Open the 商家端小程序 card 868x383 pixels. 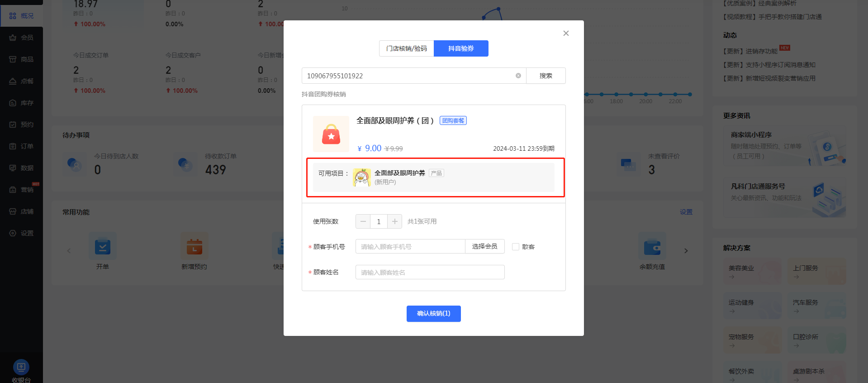coord(785,146)
